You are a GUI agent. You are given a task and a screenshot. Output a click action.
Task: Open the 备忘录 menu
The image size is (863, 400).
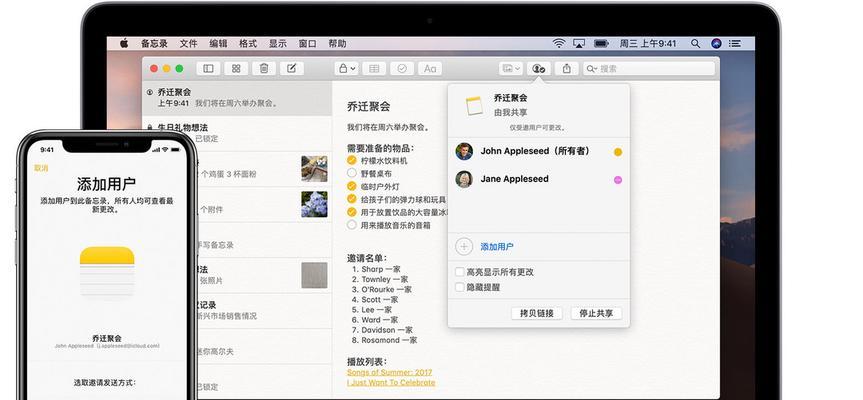[154, 43]
